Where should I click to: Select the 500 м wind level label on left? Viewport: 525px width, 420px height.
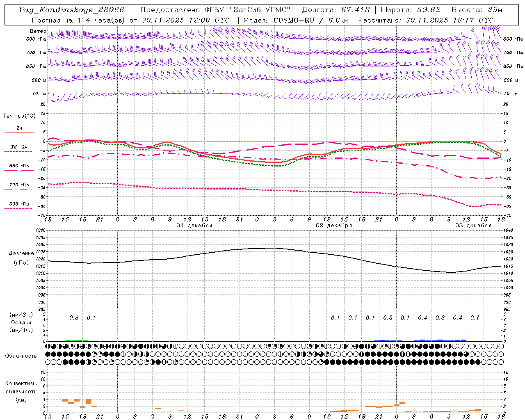(x=39, y=80)
